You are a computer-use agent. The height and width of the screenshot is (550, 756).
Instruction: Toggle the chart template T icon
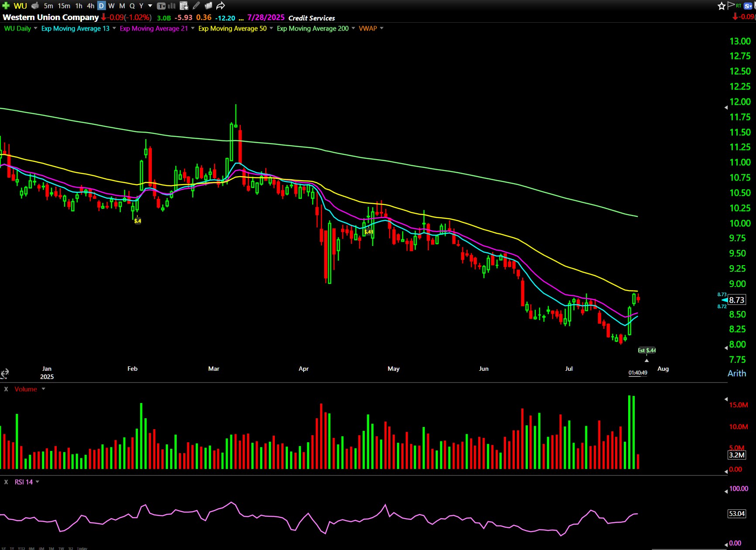click(161, 6)
